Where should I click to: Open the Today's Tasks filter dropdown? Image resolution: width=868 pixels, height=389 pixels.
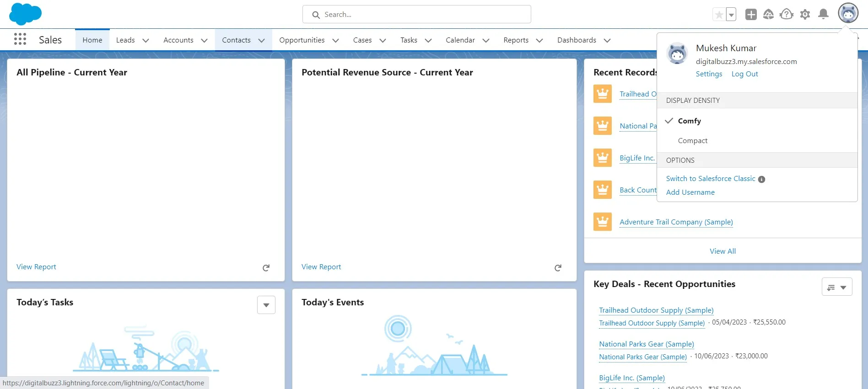click(x=266, y=305)
